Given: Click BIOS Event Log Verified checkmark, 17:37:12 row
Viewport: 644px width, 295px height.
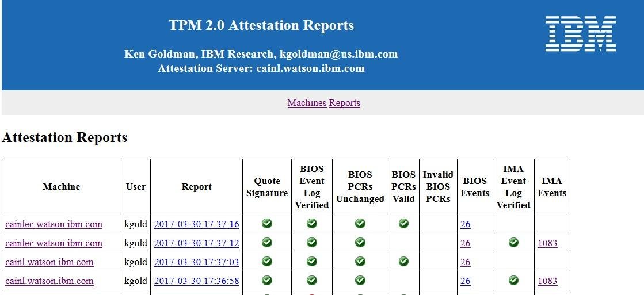Looking at the screenshot, I should [312, 242].
